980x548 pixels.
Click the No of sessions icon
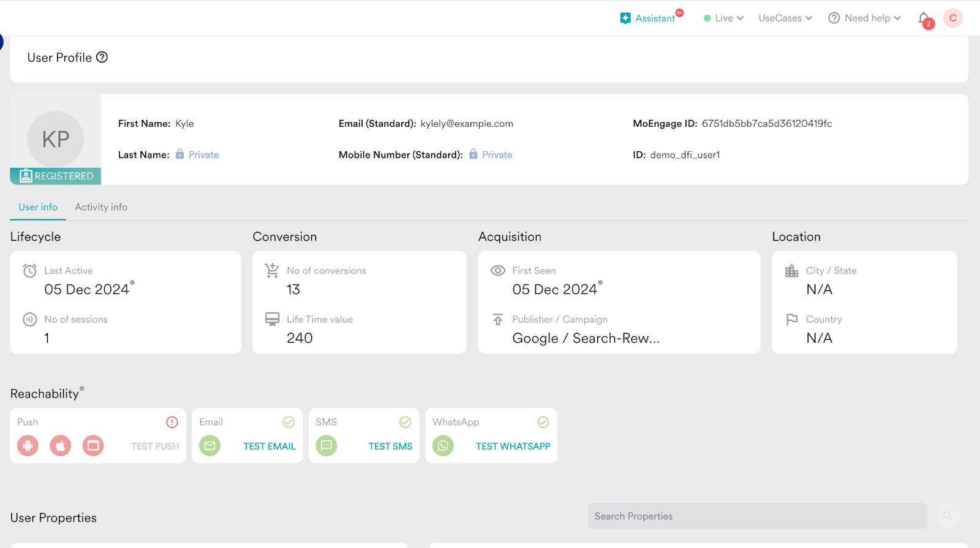(x=29, y=319)
